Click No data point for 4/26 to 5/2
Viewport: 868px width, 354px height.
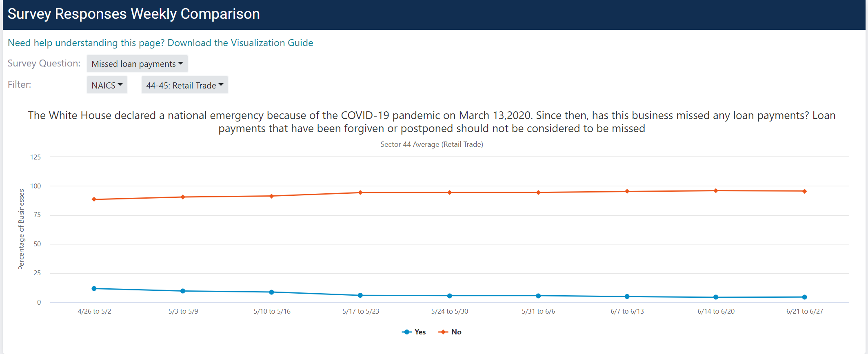[x=94, y=199]
